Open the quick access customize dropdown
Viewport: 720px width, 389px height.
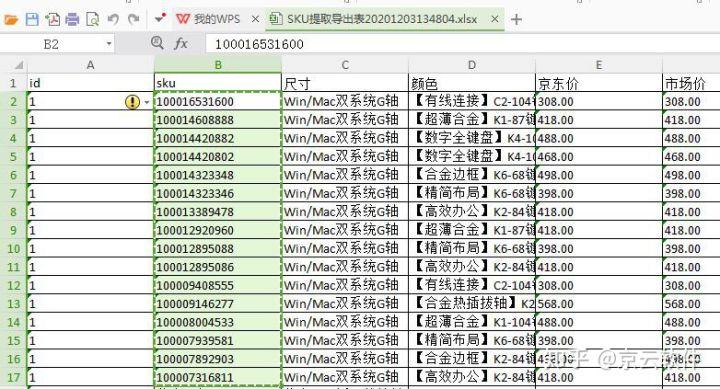click(160, 19)
